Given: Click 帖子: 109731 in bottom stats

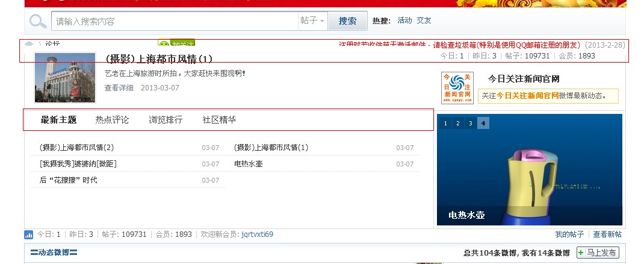Looking at the screenshot, I should 124,234.
